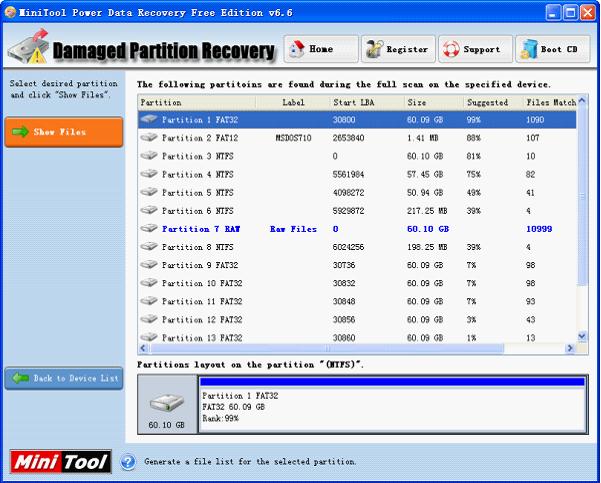Image resolution: width=601 pixels, height=483 pixels.
Task: Open the Boot CD option
Action: 553,49
